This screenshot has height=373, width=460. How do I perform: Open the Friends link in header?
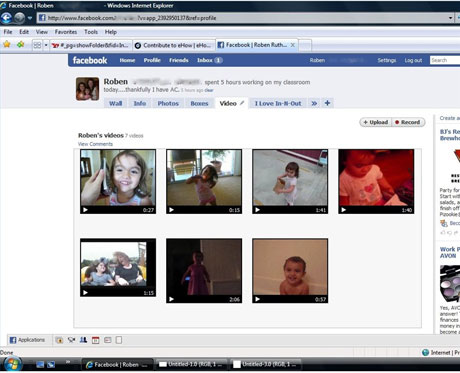179,60
